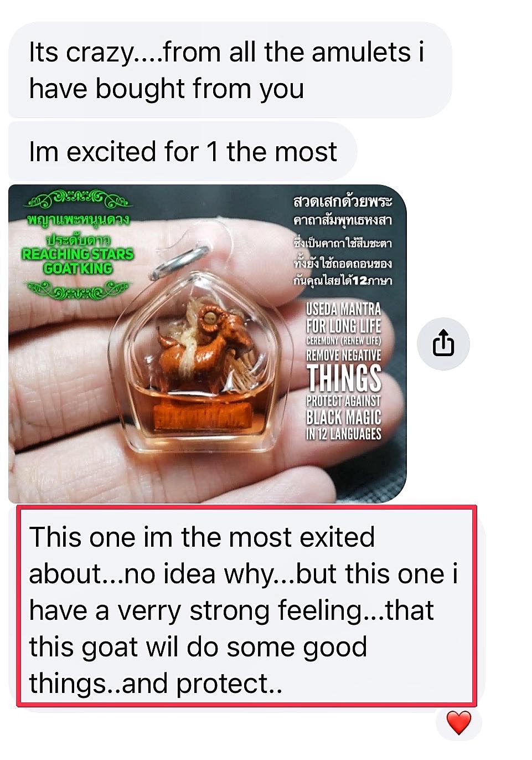
Task: Tap the red heart reaction
Action: tap(458, 723)
